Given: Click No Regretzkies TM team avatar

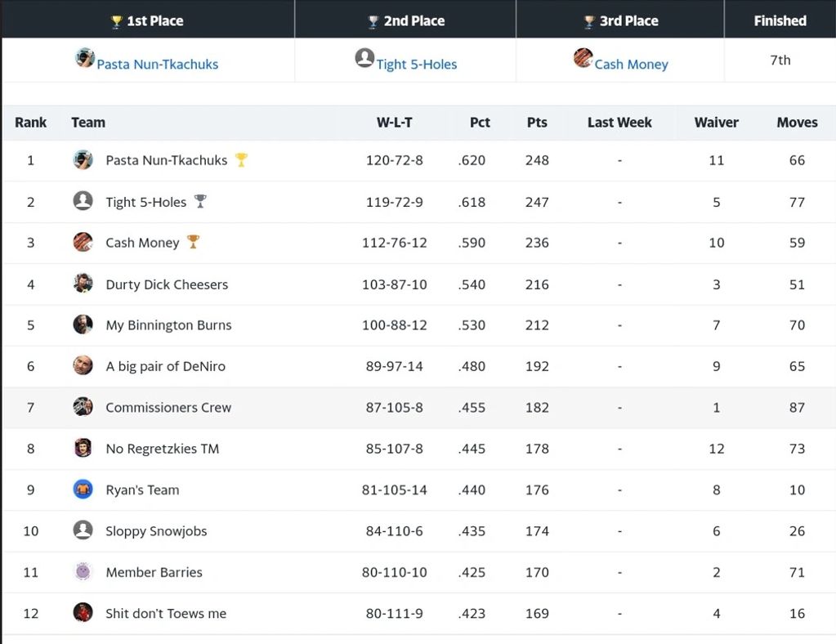Looking at the screenshot, I should click(83, 448).
